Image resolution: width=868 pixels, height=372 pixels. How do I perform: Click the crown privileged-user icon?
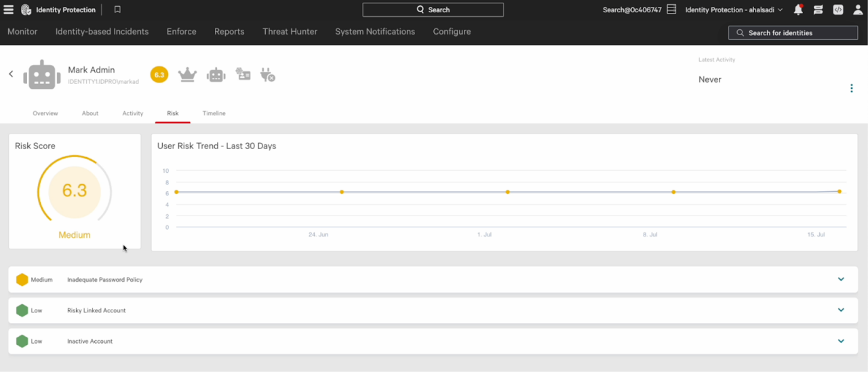pyautogui.click(x=187, y=75)
